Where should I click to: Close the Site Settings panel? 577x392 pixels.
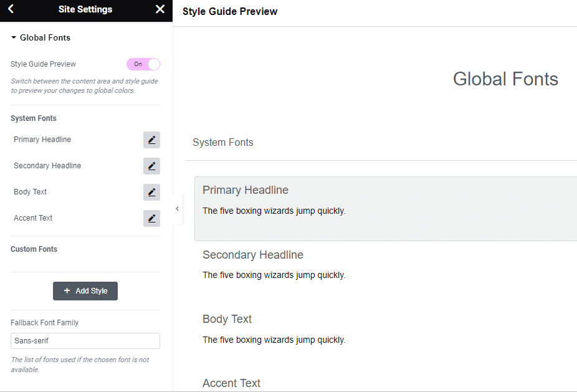pos(160,9)
